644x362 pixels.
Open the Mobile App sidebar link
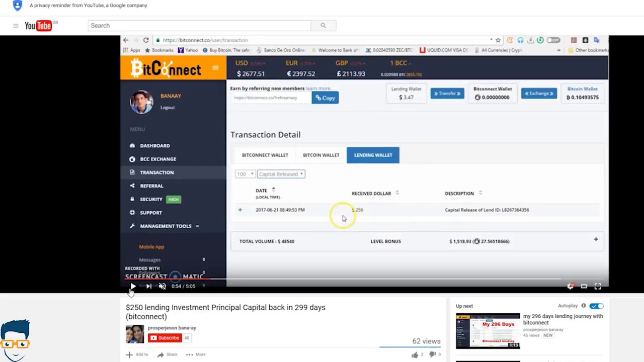tap(151, 247)
